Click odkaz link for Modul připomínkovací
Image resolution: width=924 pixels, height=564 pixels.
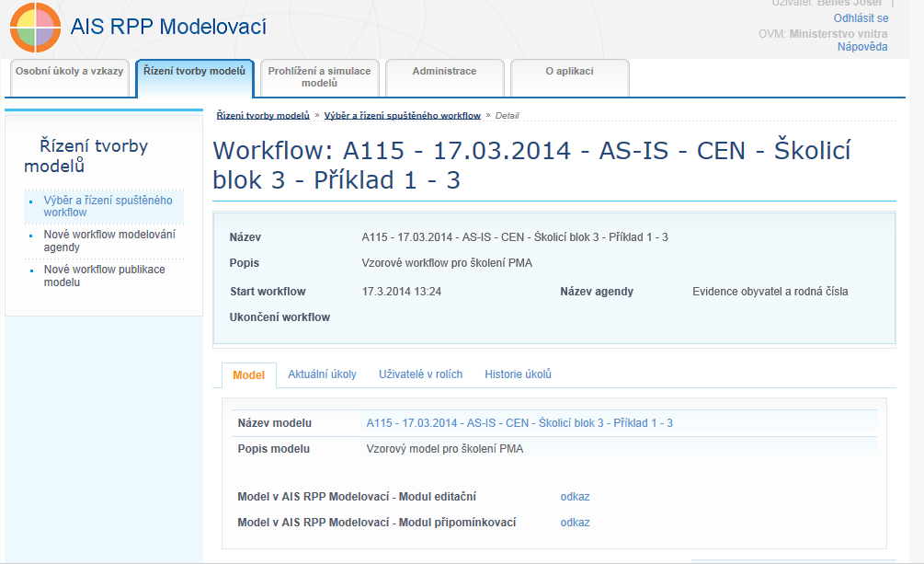(x=576, y=523)
